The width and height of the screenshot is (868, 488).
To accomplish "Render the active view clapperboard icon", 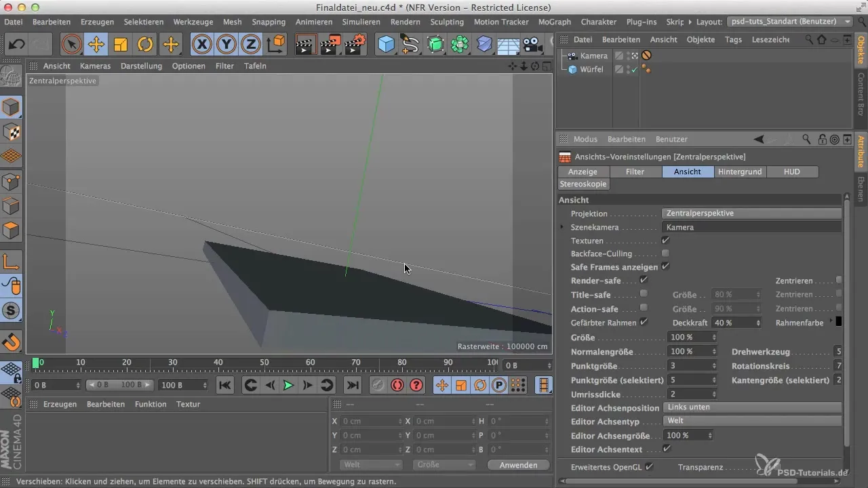I will click(x=306, y=45).
